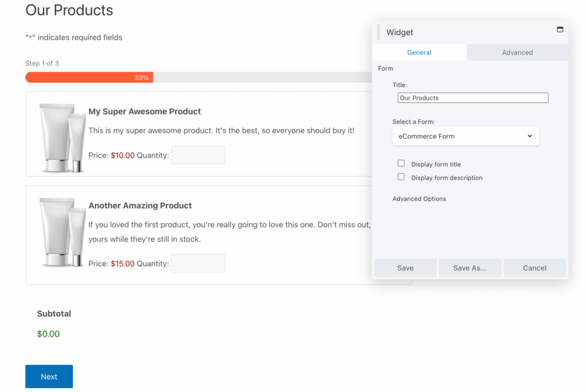Grab the Widget panel drag handle

tap(378, 33)
